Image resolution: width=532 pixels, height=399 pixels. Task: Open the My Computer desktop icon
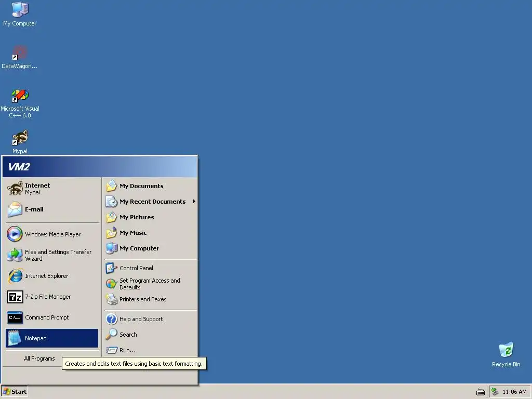20,14
